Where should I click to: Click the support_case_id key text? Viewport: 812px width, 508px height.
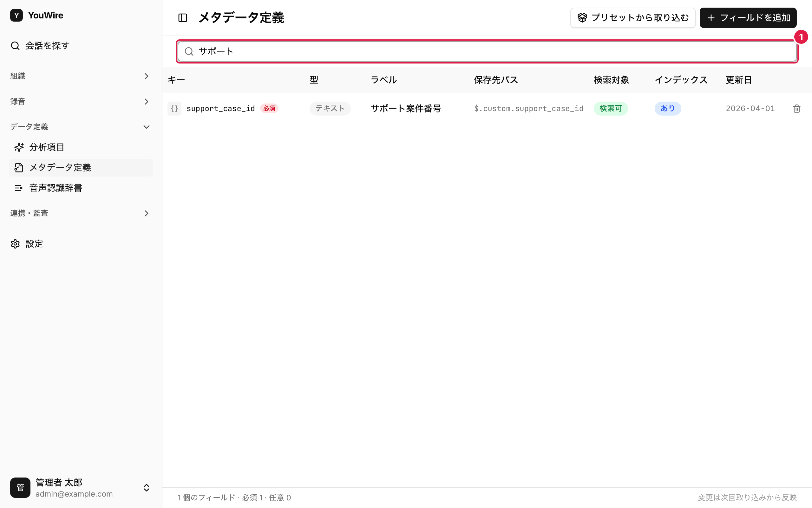(x=221, y=109)
